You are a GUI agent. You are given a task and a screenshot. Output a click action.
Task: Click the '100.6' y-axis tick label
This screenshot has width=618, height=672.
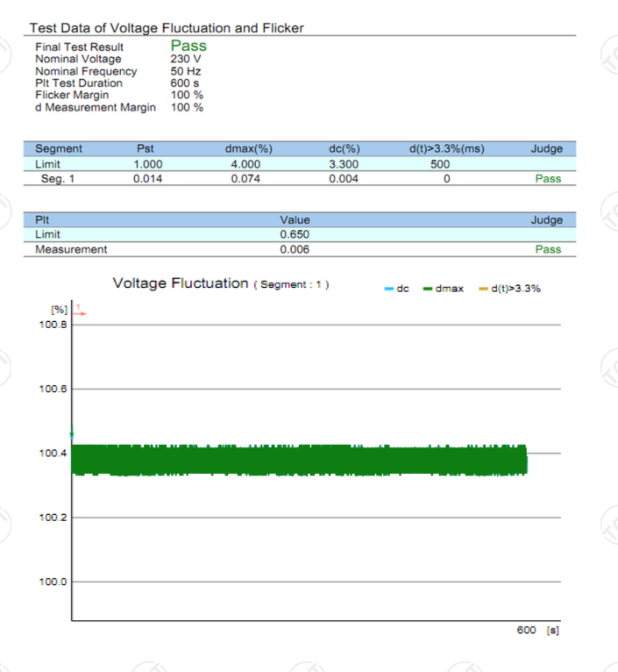(53, 390)
